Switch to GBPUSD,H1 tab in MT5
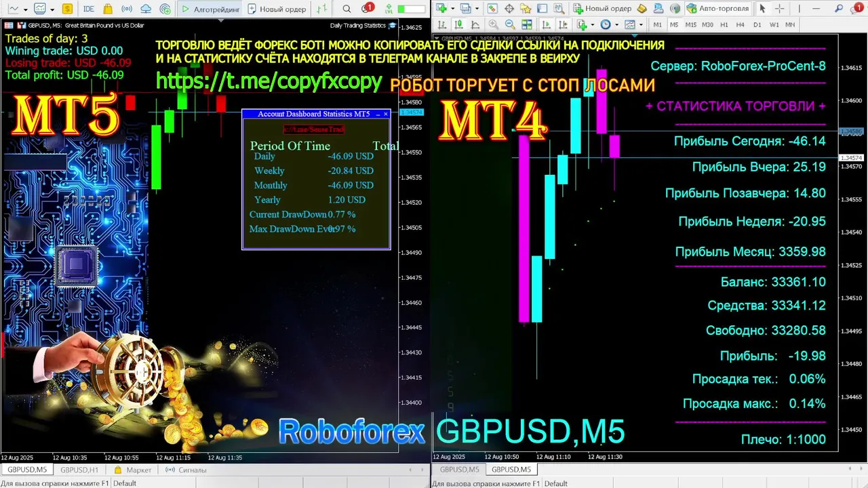Image resolution: width=868 pixels, height=488 pixels. click(x=79, y=470)
